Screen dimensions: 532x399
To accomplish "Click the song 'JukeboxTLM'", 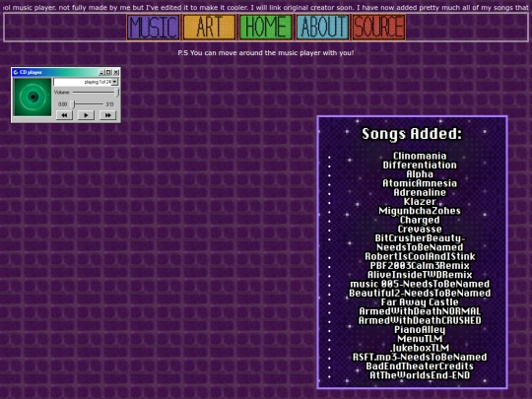I will coord(420,348).
